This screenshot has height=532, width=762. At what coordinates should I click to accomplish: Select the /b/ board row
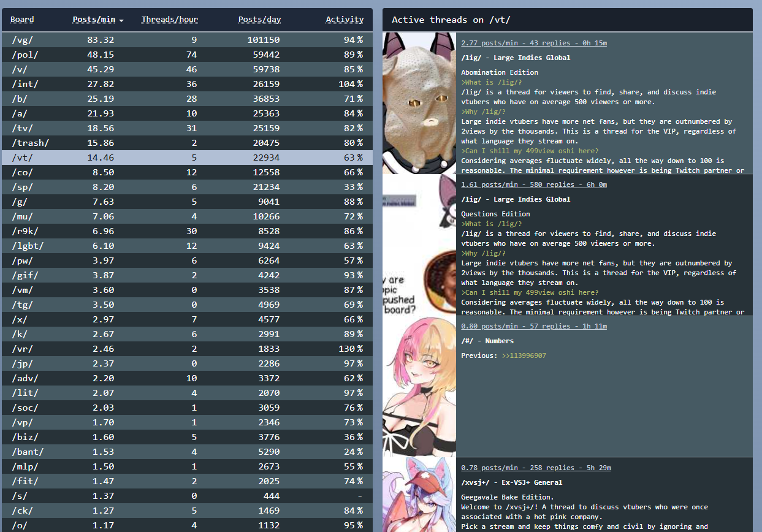187,99
